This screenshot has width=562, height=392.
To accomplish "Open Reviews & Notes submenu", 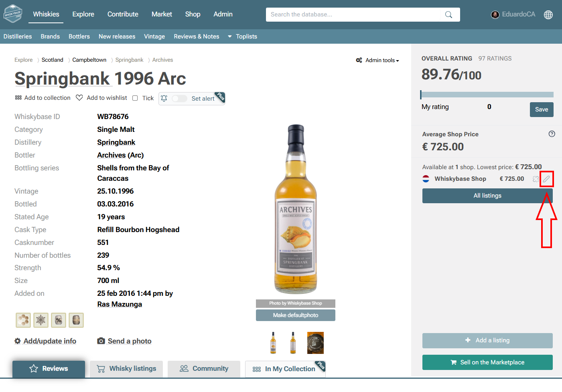I will [x=197, y=36].
